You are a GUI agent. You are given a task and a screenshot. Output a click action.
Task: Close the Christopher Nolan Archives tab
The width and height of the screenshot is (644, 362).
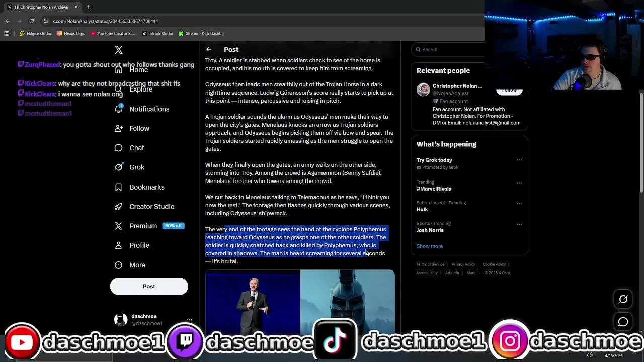(x=76, y=7)
